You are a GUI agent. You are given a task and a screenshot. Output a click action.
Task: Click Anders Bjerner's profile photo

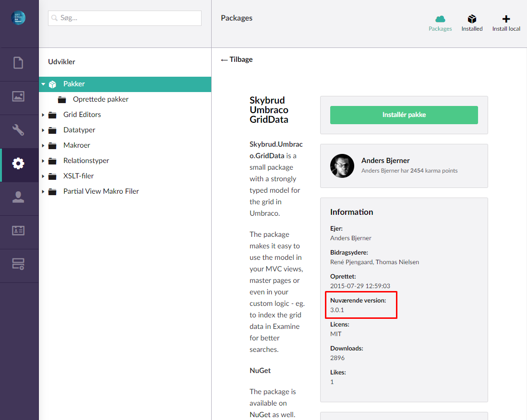click(342, 166)
